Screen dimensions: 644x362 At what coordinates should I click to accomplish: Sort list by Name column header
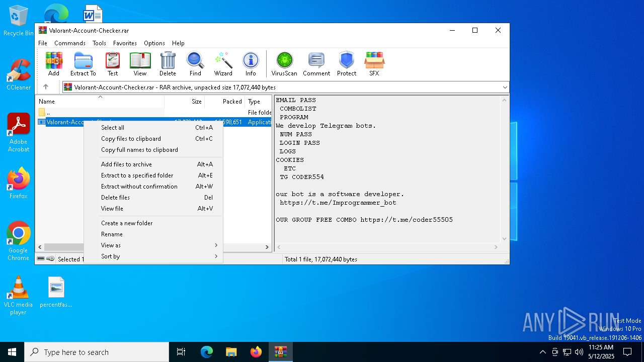(100, 101)
